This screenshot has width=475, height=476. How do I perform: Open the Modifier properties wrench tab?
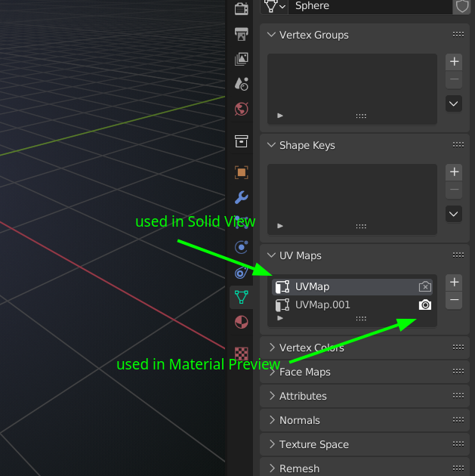click(x=242, y=197)
